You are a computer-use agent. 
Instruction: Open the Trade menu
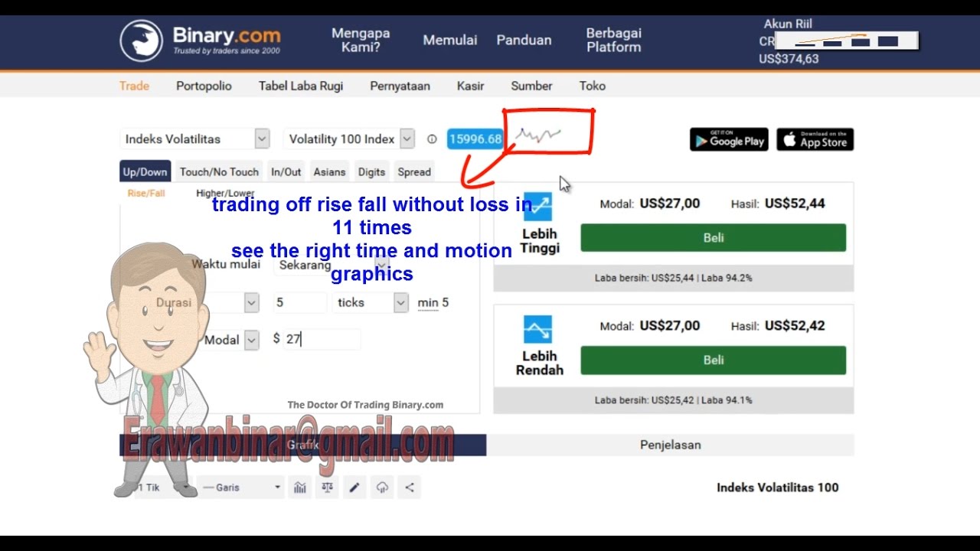[x=134, y=86]
